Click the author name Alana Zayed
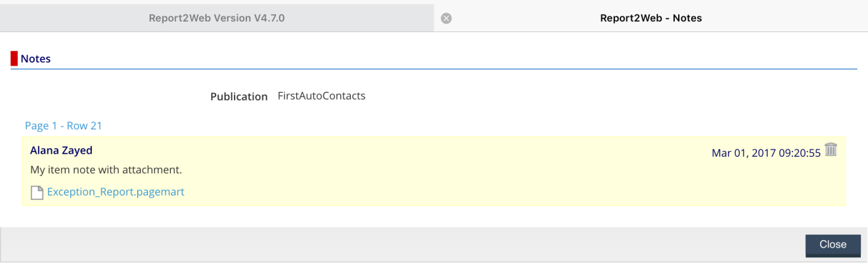 click(x=61, y=150)
